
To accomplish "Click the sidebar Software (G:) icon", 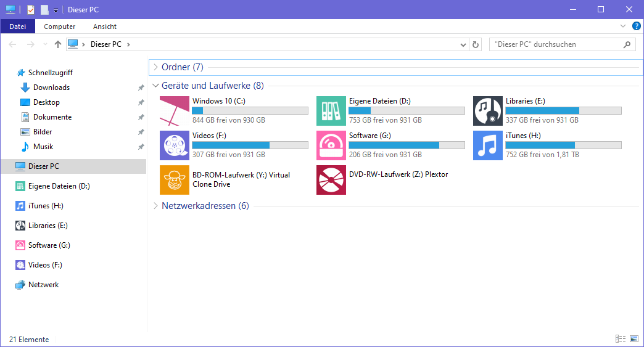I will 20,245.
